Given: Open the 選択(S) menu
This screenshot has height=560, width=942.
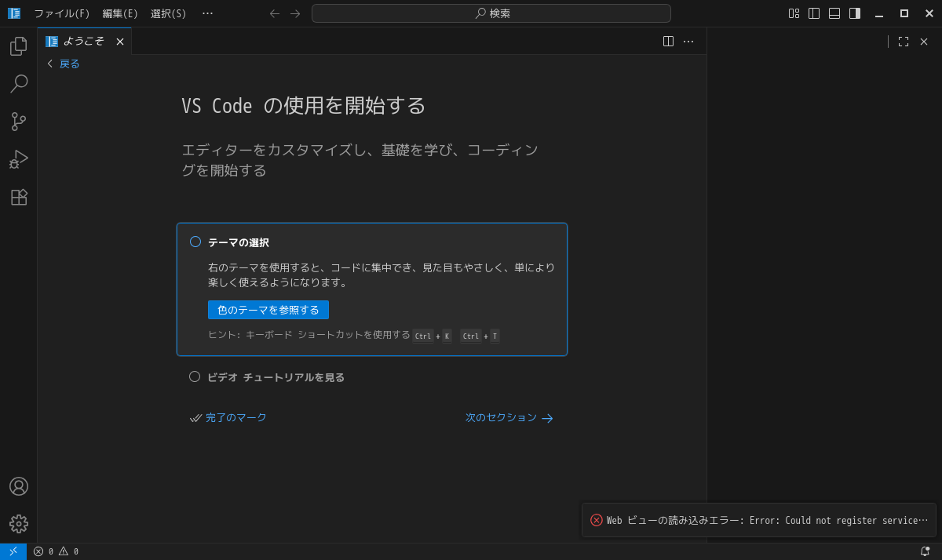Looking at the screenshot, I should pyautogui.click(x=169, y=13).
